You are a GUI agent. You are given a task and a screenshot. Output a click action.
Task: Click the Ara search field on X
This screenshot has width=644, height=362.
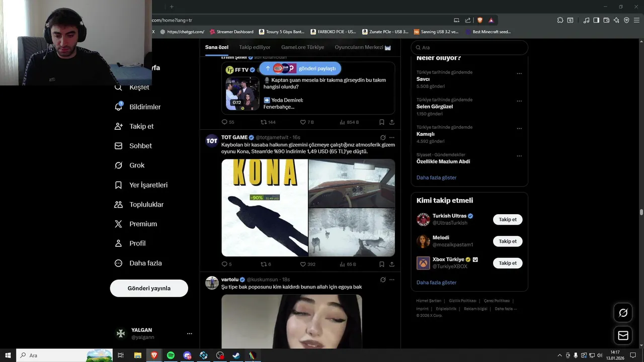click(x=469, y=47)
